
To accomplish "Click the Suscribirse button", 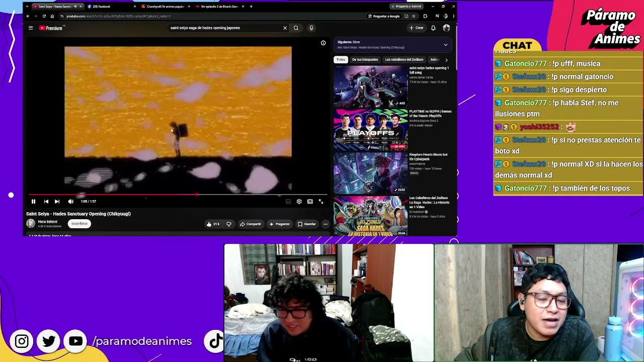I will [79, 224].
